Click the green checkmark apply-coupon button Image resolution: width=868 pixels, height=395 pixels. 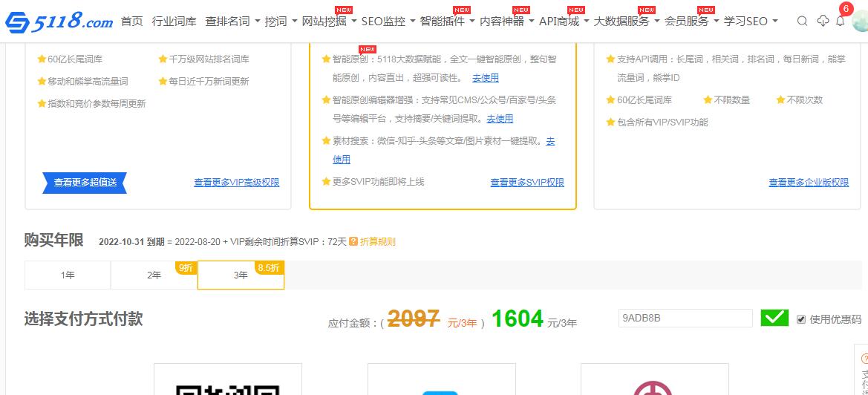(x=774, y=318)
